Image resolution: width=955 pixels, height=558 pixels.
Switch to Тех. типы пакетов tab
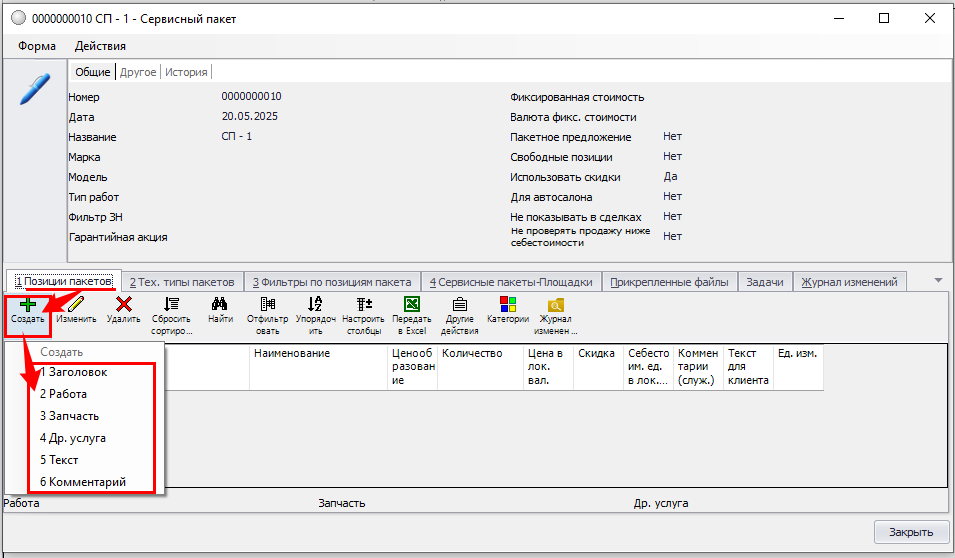183,282
